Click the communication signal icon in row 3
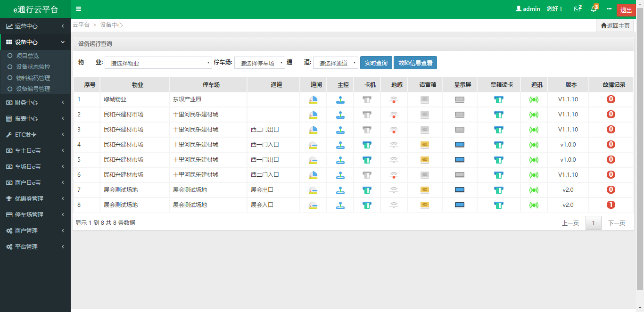Viewport: 644px width, 312px height. [x=534, y=130]
